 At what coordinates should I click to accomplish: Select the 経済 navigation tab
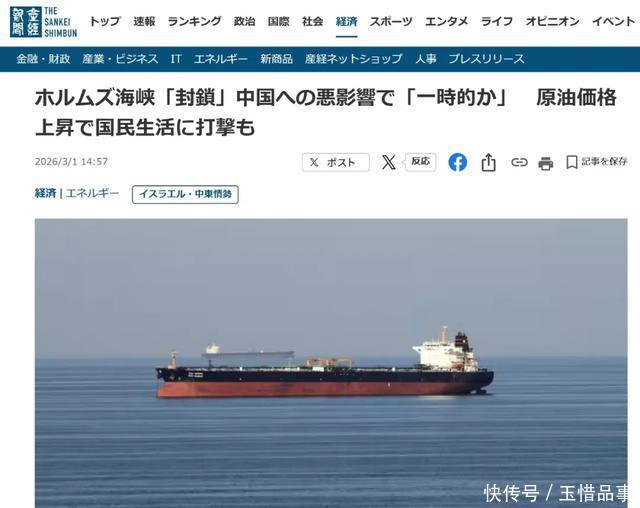coord(347,21)
